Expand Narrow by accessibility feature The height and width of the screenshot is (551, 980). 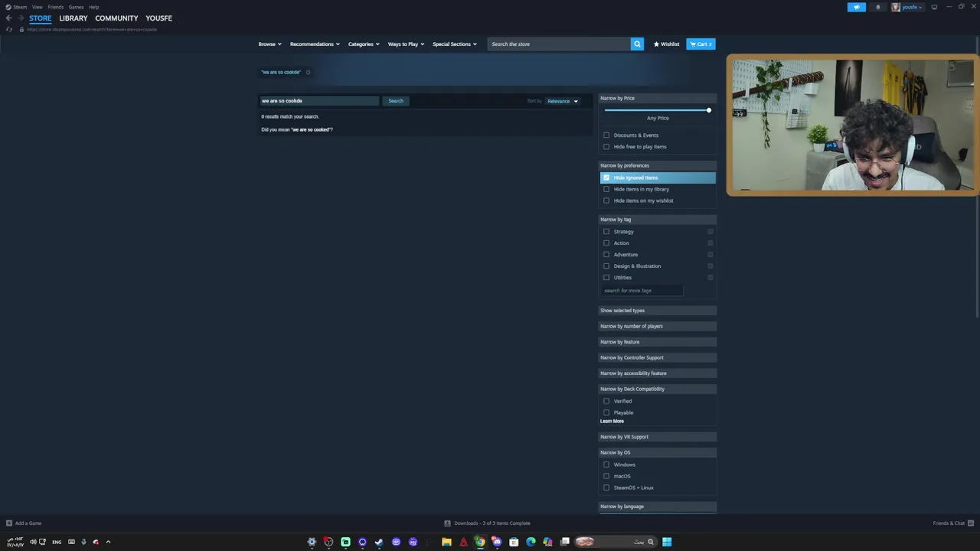[658, 373]
